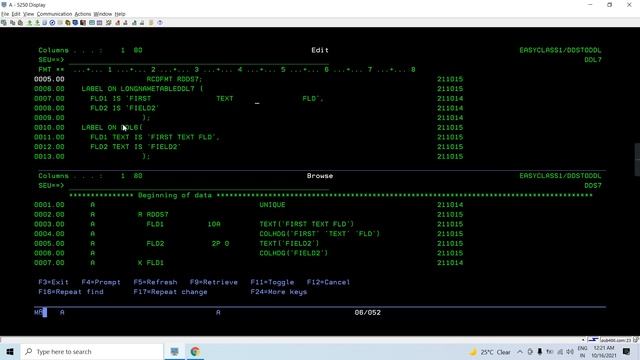This screenshot has height=360, width=640.
Task: Click the DDS7 member name
Action: point(593,186)
